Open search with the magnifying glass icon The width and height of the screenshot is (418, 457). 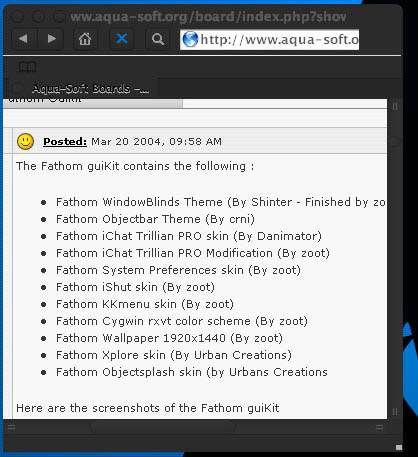[158, 39]
